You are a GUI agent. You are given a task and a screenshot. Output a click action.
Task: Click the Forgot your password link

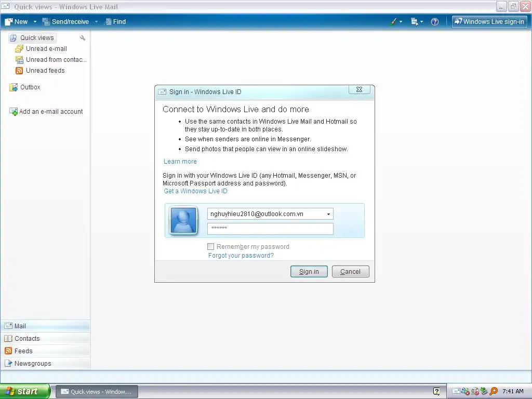[x=241, y=256]
